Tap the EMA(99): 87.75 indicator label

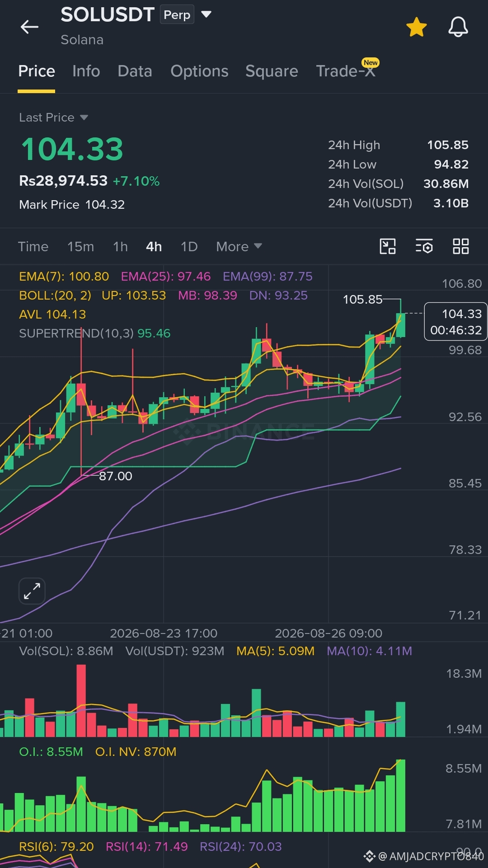click(x=267, y=277)
